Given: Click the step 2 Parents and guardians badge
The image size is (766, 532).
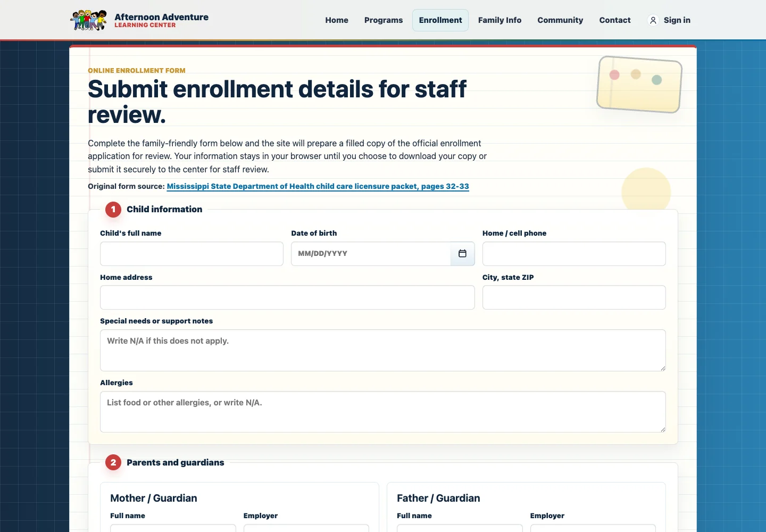Looking at the screenshot, I should tap(113, 463).
